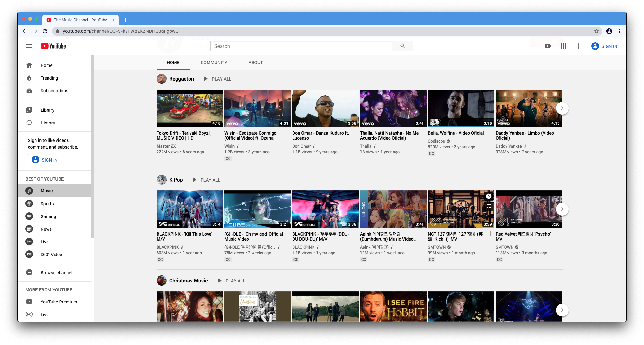This screenshot has height=345, width=644.
Task: Open Don Omar Danza Kuduro thumbnail
Action: coord(325,108)
